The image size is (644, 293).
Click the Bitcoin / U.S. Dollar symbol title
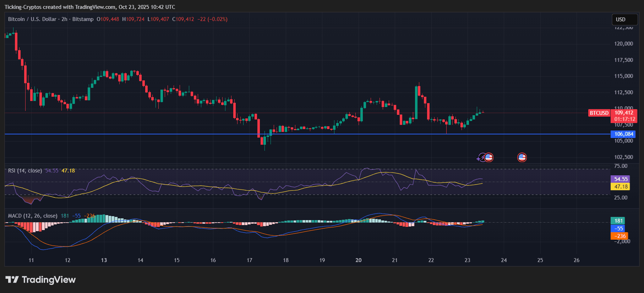tap(32, 19)
